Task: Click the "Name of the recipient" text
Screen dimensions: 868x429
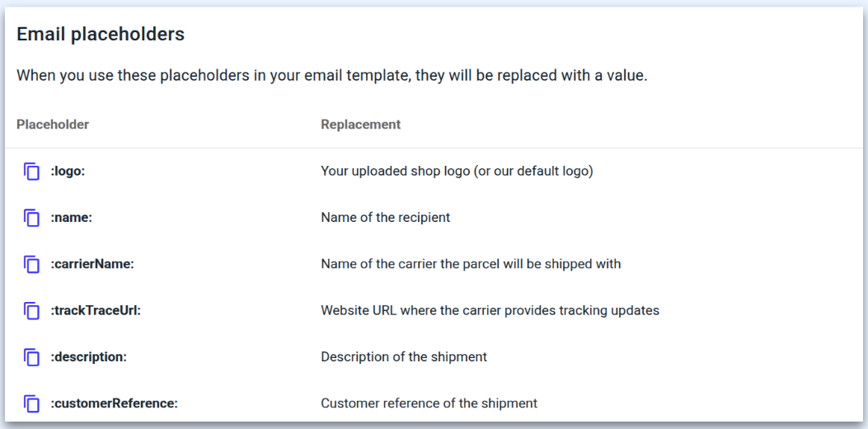Action: (x=385, y=218)
